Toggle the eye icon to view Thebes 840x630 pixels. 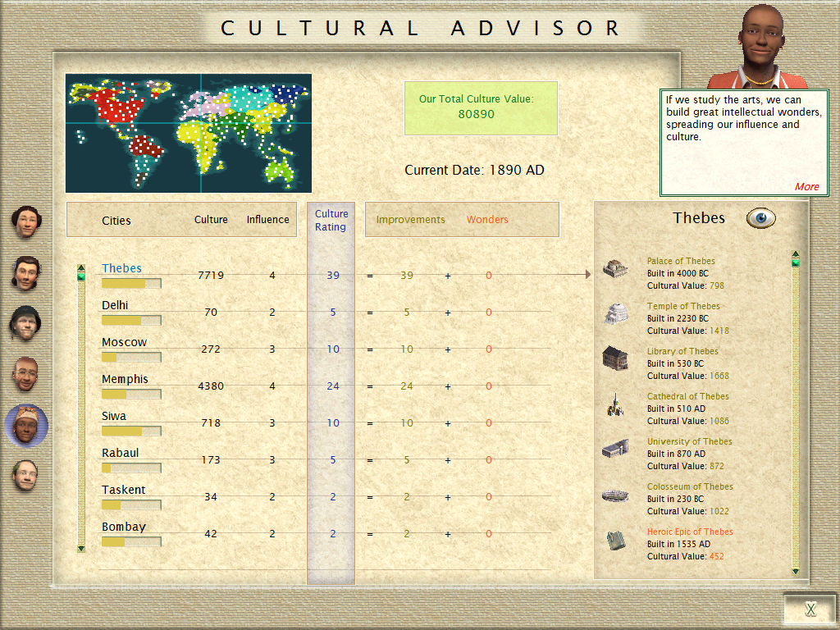pos(760,217)
